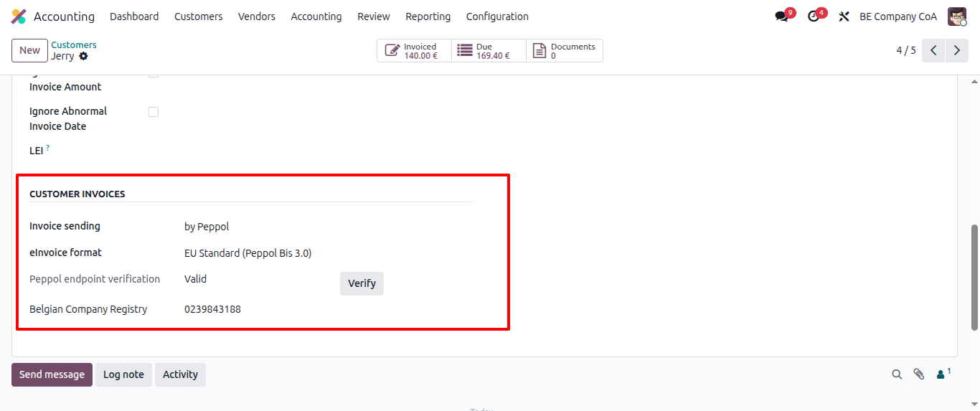Open the Vendors menu
Screen dimensions: 980x411
point(257,16)
